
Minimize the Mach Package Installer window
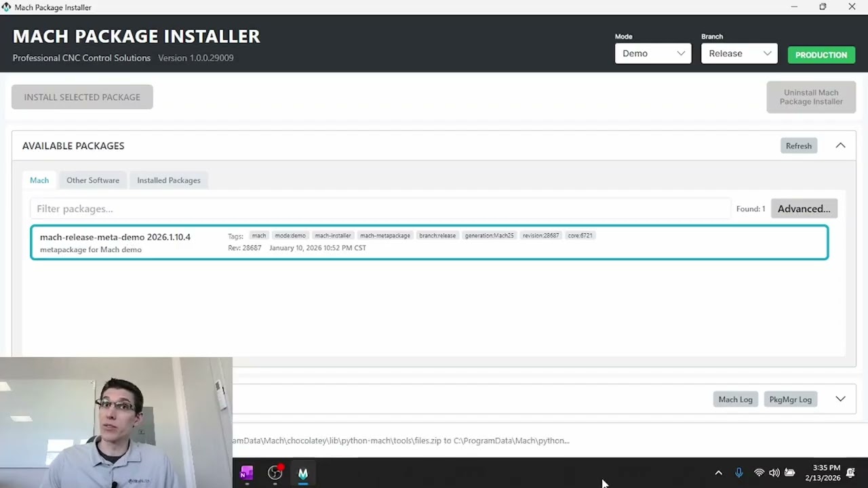(x=794, y=7)
